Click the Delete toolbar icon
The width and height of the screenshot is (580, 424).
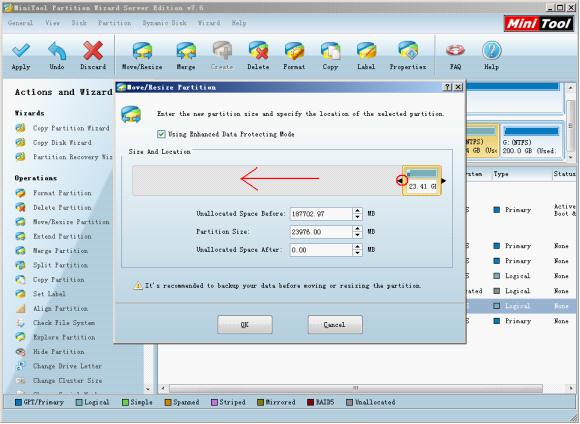point(258,51)
